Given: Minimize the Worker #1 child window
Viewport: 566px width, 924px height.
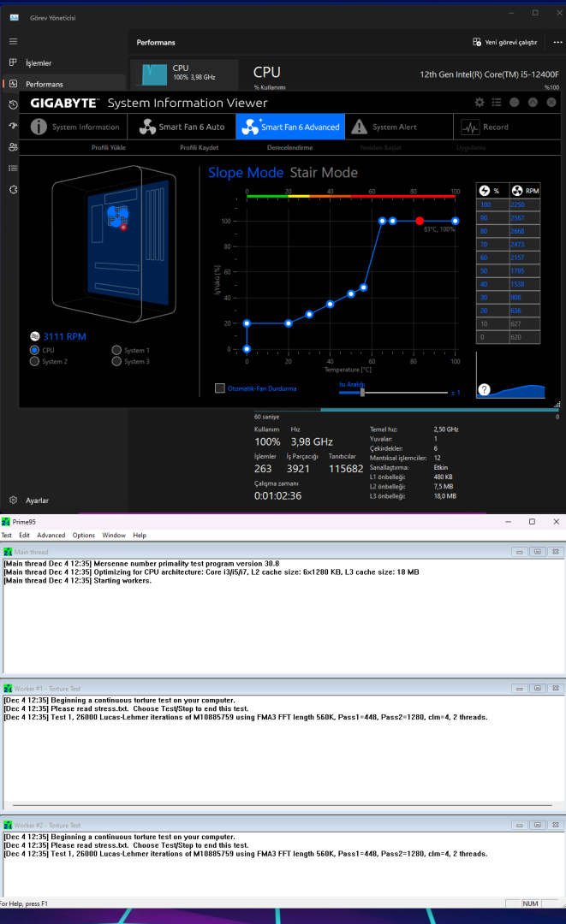Looking at the screenshot, I should (519, 688).
